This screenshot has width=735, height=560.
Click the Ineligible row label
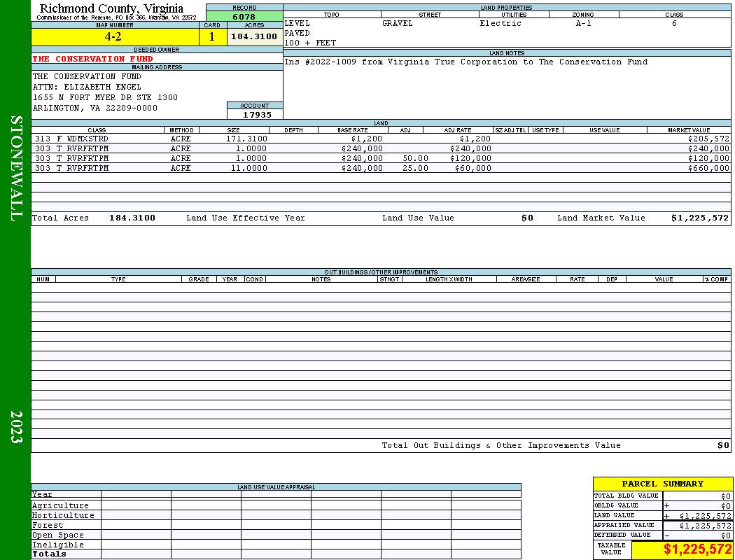tap(58, 545)
